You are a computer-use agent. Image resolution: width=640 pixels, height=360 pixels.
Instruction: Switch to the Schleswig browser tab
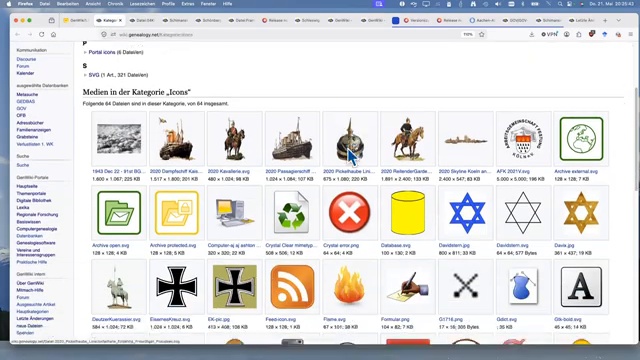307,20
